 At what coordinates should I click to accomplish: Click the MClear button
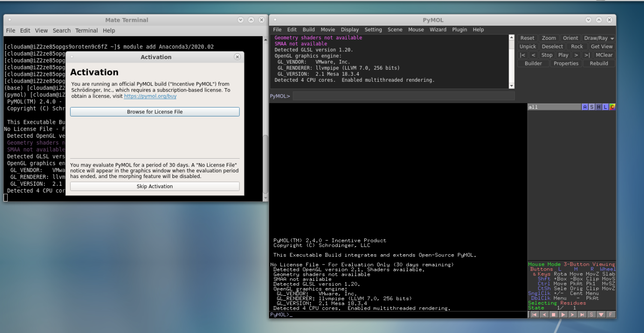[604, 55]
